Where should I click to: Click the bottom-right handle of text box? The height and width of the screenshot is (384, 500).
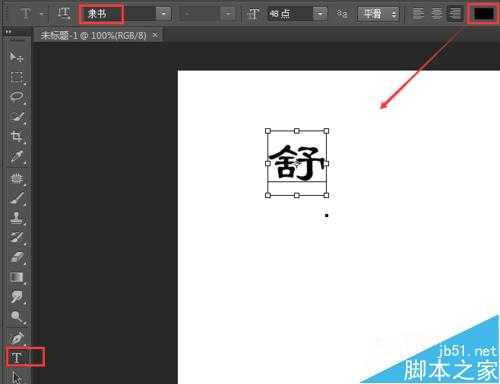[x=326, y=195]
